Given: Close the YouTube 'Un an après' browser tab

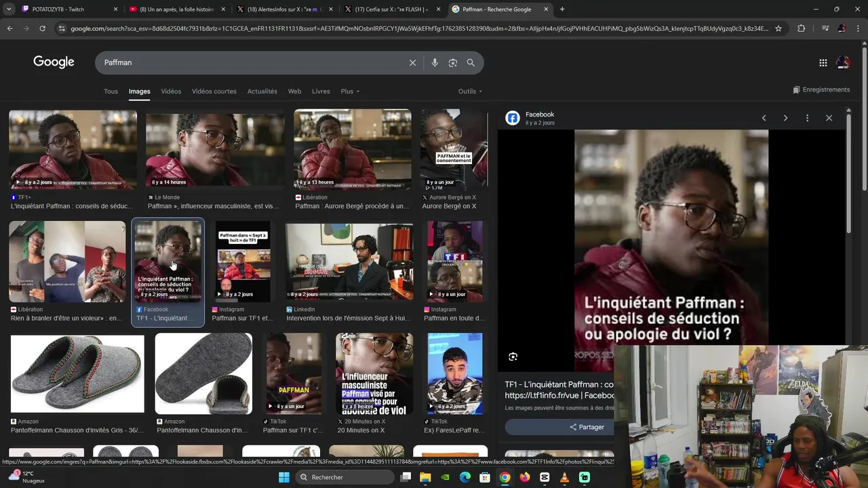Looking at the screenshot, I should pyautogui.click(x=222, y=9).
